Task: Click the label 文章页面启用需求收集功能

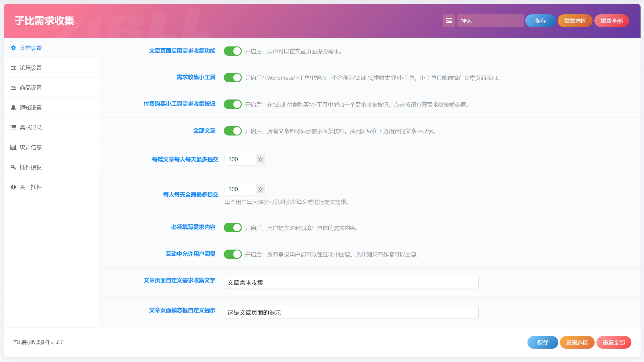Action: coord(182,51)
